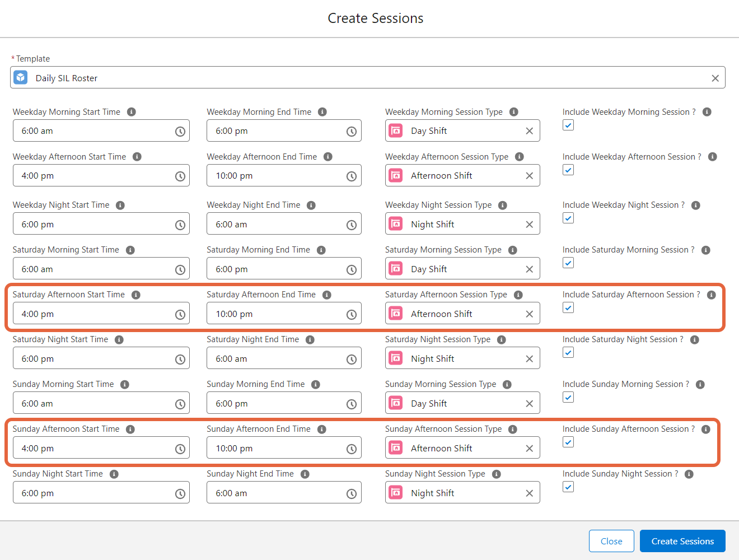739x560 pixels.
Task: Click the info icon beside Saturday Afternoon Start Time
Action: tap(136, 294)
